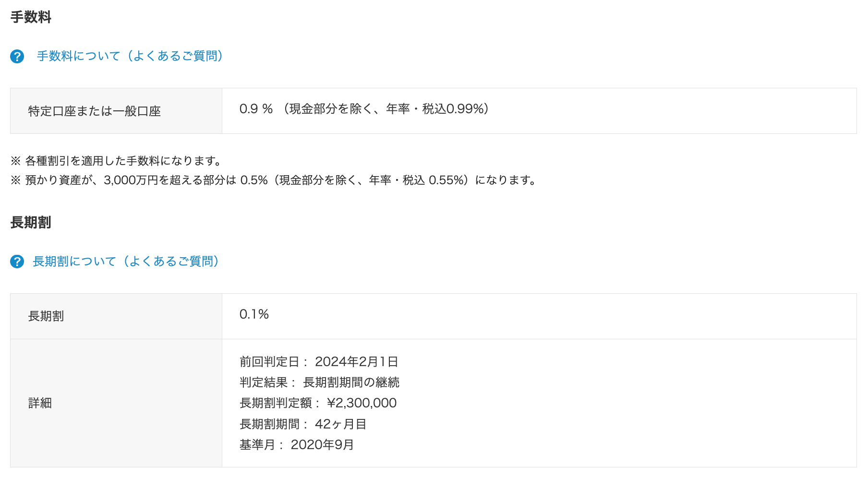Select the blue help circle in the 長期割 section

click(x=17, y=262)
